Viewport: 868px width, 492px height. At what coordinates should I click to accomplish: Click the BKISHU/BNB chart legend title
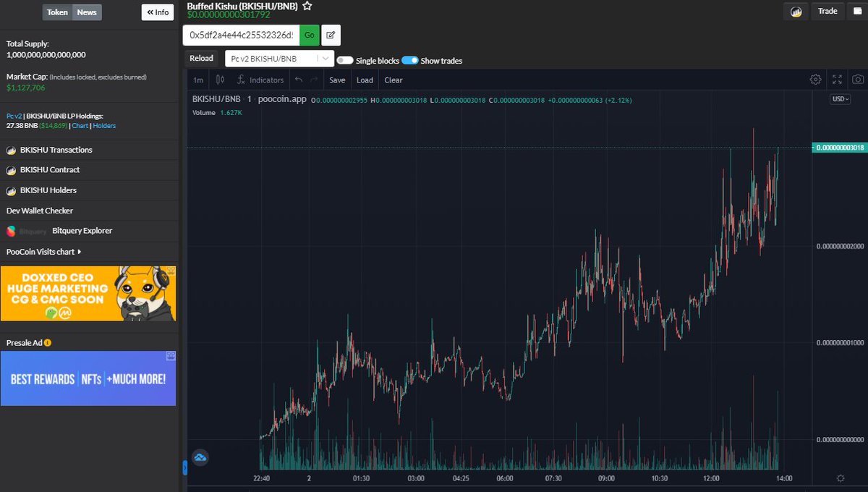tap(216, 99)
